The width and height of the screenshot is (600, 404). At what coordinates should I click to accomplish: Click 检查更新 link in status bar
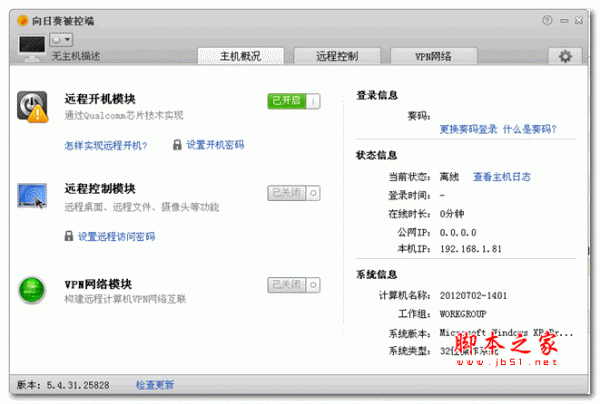pyautogui.click(x=155, y=384)
